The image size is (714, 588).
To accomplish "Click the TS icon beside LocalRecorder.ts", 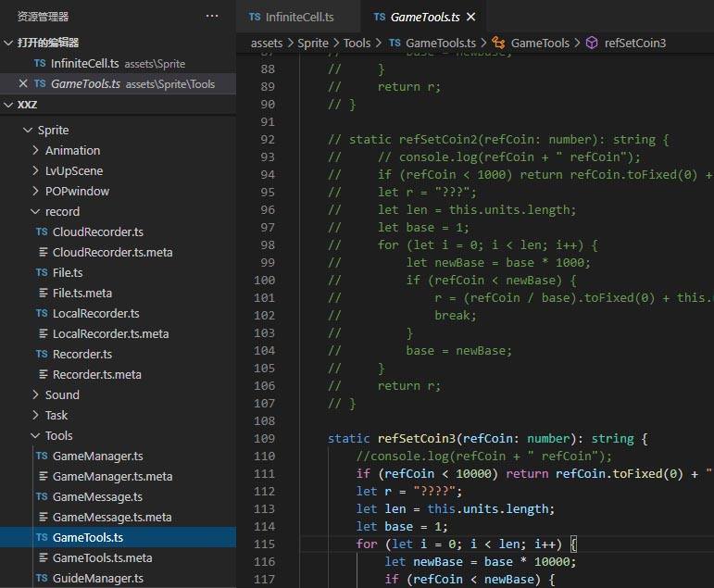I will point(42,313).
